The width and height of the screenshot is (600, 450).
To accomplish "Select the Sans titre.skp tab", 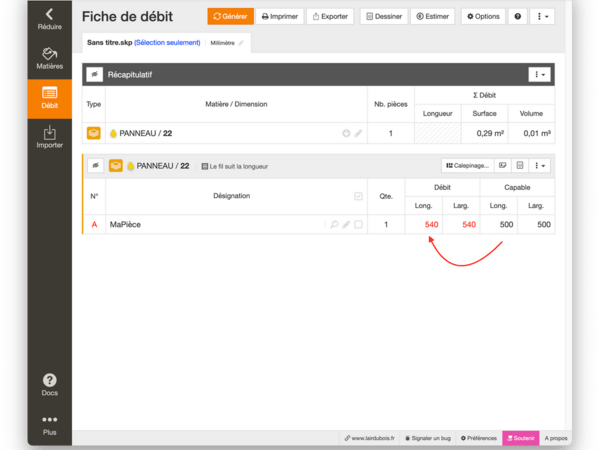I will [x=143, y=43].
